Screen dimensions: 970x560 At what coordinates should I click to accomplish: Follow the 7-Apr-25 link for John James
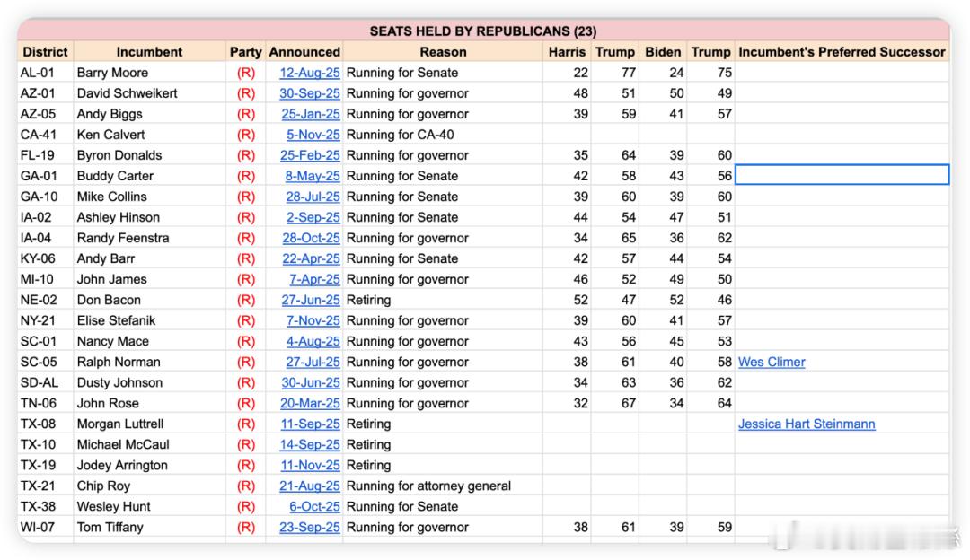(314, 279)
